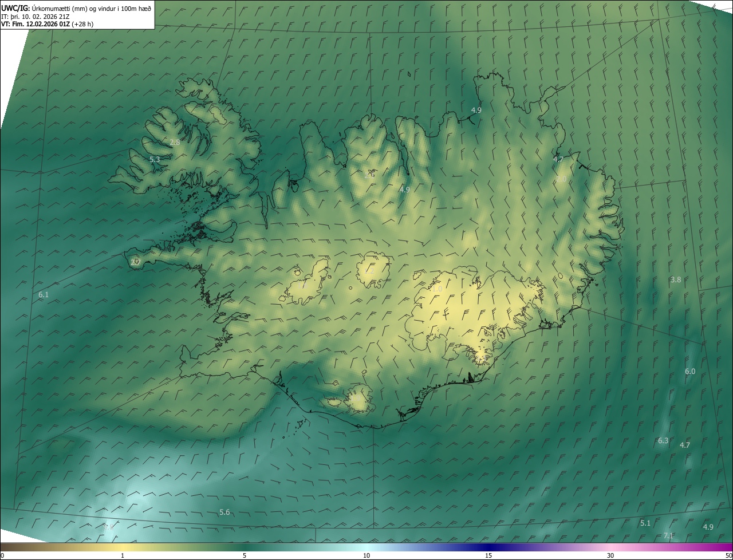This screenshot has width=733, height=560.
Task: Click the "0" tick on the colour scale
Action: (2, 555)
